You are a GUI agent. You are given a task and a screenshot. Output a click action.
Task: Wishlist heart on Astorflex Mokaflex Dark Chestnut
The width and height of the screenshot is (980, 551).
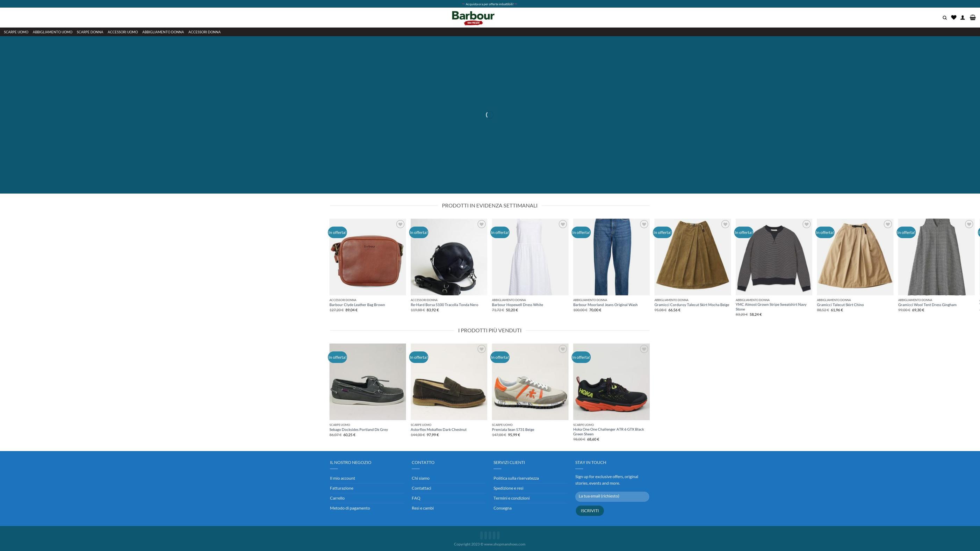tap(481, 349)
